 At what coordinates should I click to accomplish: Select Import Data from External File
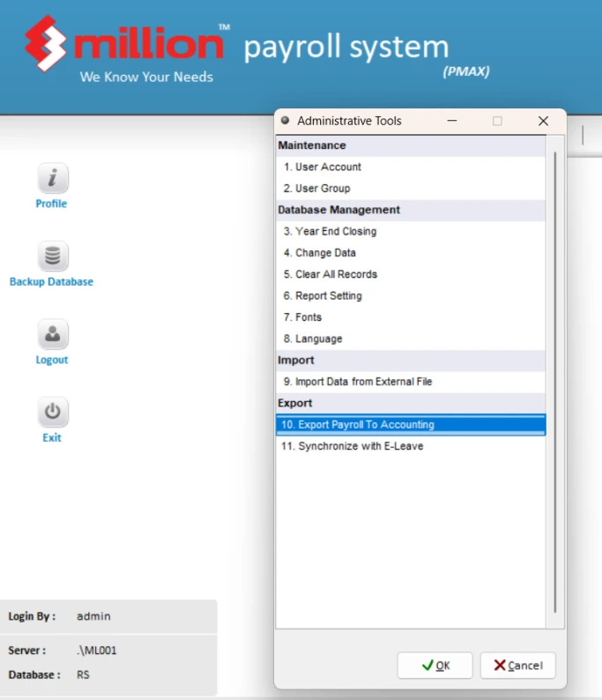coord(358,382)
